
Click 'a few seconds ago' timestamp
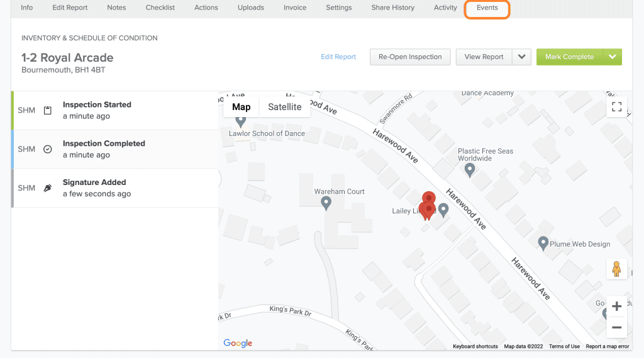[97, 194]
